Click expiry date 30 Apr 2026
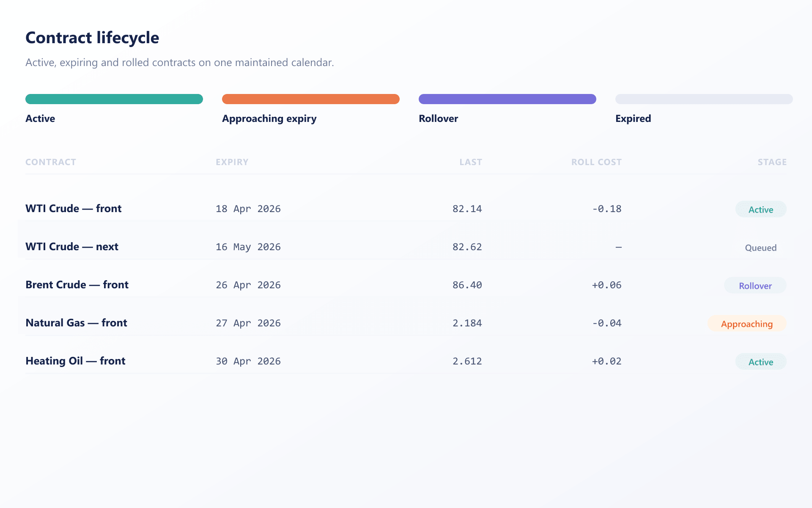Screen dimensions: 812x508 pyautogui.click(x=248, y=362)
